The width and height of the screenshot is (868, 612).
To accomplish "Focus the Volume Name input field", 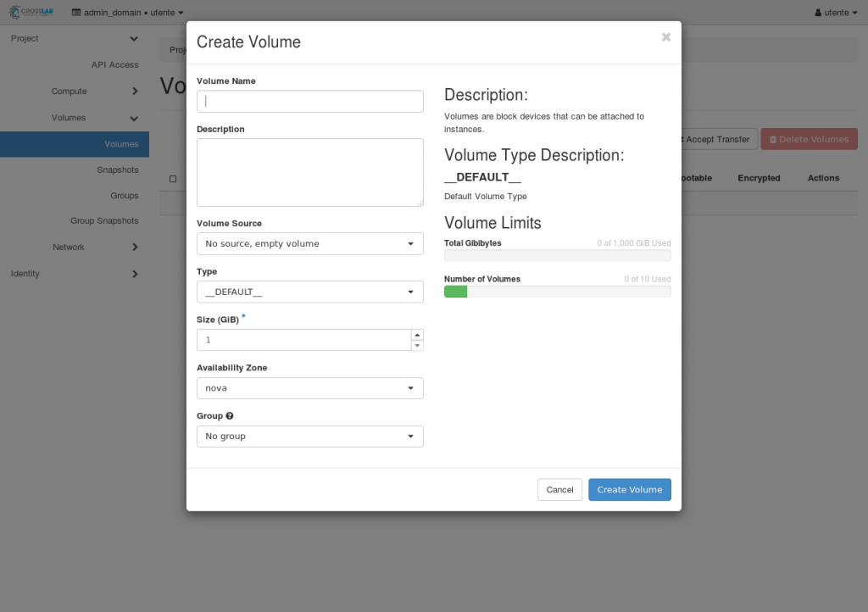I will (309, 102).
